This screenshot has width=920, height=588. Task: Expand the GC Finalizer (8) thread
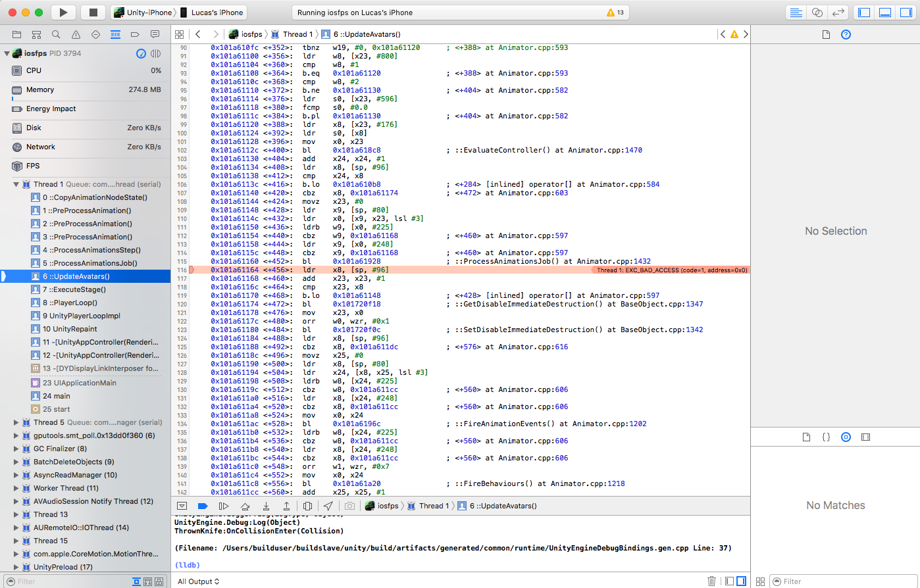tap(16, 449)
